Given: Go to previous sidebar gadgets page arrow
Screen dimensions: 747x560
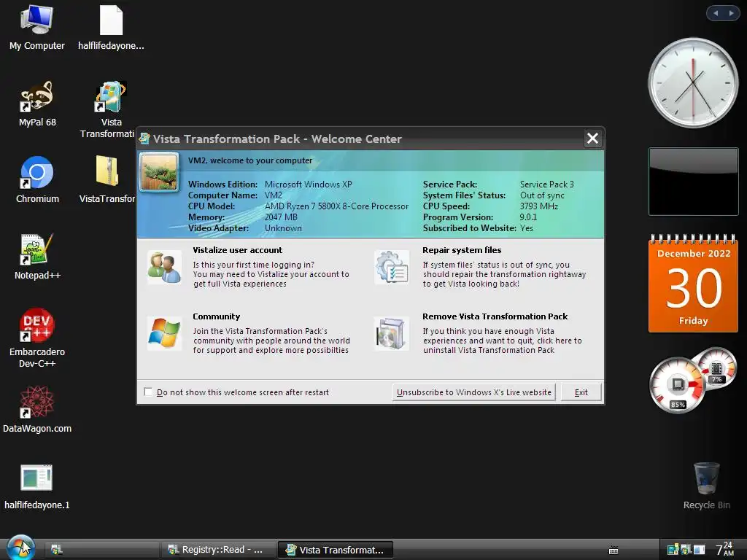Looking at the screenshot, I should click(x=715, y=13).
